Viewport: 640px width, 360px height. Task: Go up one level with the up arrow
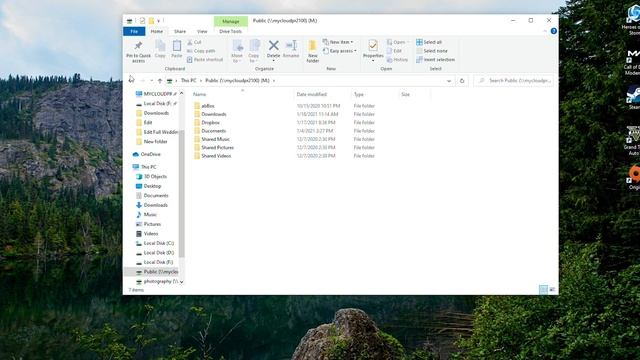click(160, 81)
